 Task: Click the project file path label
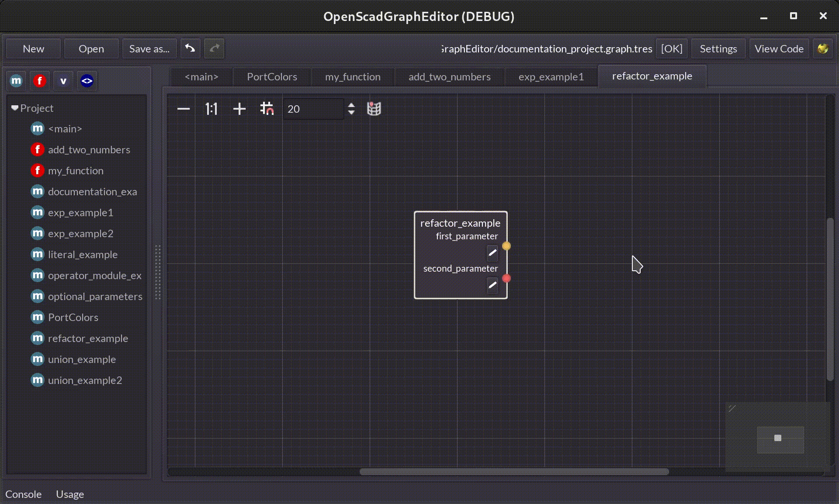point(546,48)
